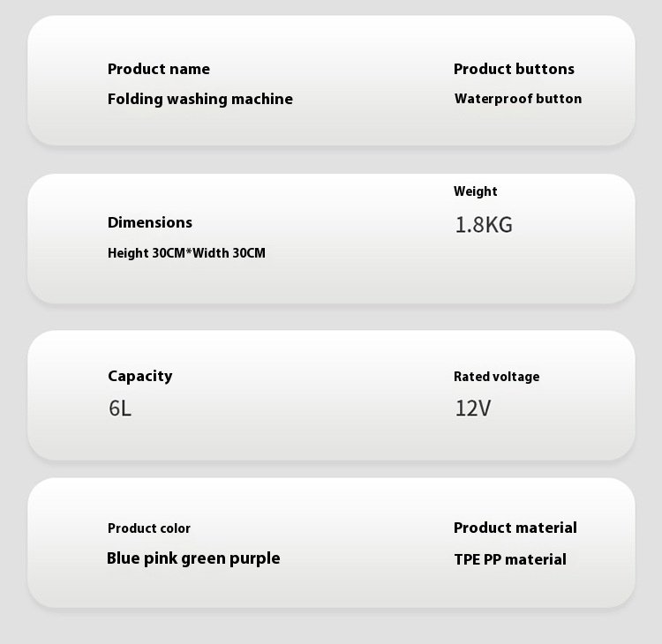Click the Rated voltage label
Image resolution: width=662 pixels, height=644 pixels.
[496, 377]
